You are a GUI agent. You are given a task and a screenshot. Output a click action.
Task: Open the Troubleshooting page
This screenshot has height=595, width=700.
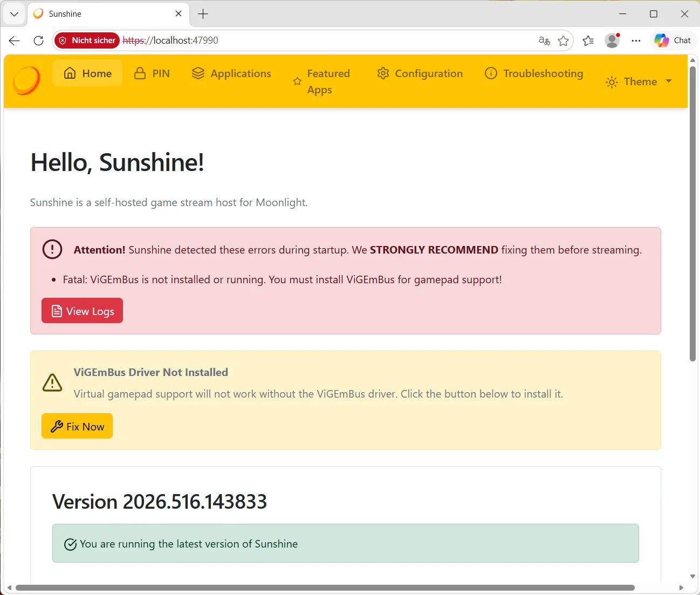click(534, 73)
